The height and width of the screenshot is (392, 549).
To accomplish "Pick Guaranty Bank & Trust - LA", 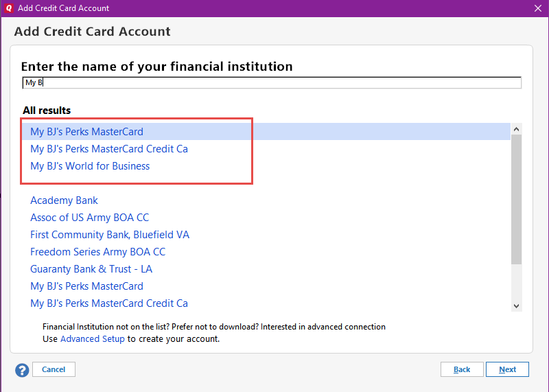I will click(x=91, y=269).
